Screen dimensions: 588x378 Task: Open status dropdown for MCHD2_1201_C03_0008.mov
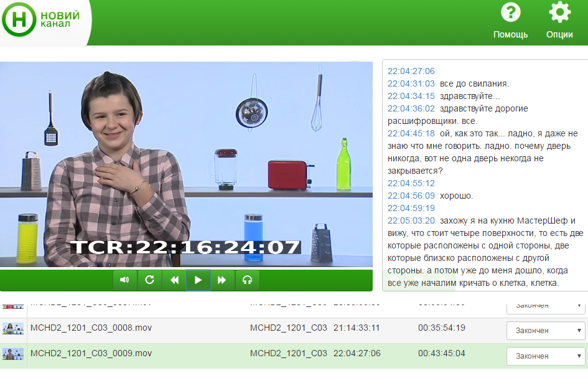[x=546, y=331]
